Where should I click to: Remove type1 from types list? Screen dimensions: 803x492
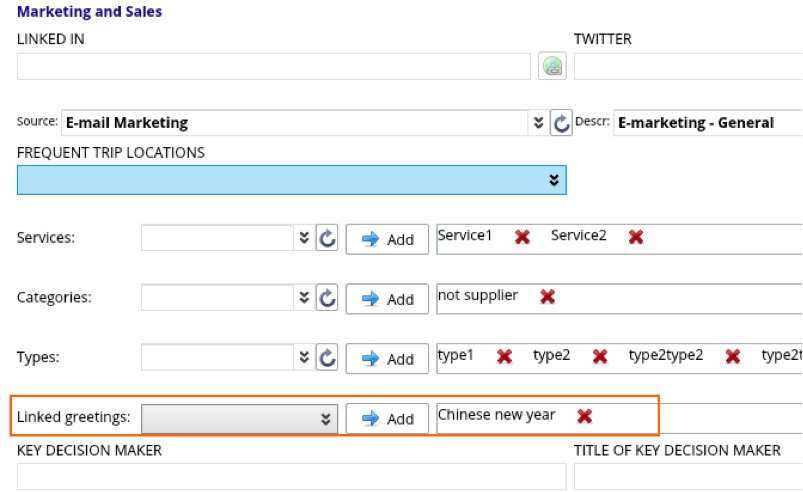click(x=504, y=356)
